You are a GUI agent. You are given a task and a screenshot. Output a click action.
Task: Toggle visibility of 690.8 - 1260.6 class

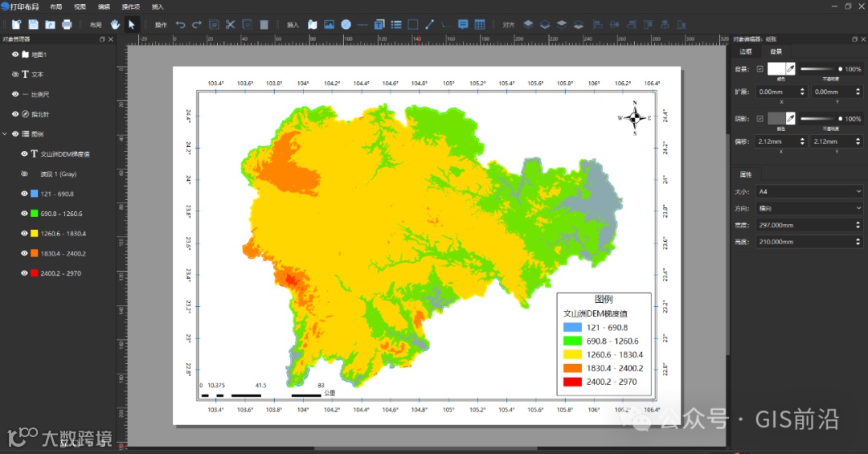24,213
